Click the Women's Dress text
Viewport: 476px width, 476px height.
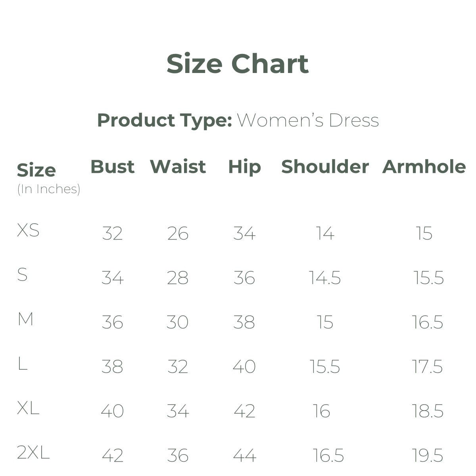coord(308,120)
